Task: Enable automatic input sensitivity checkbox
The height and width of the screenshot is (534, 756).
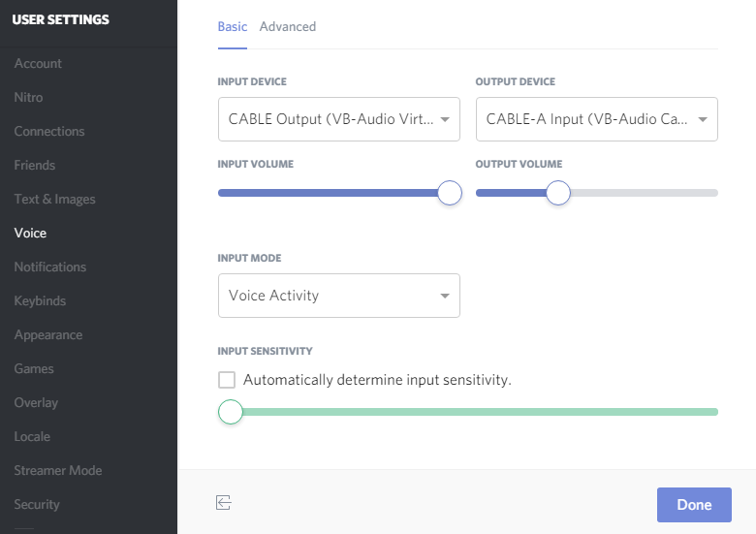Action: click(227, 380)
